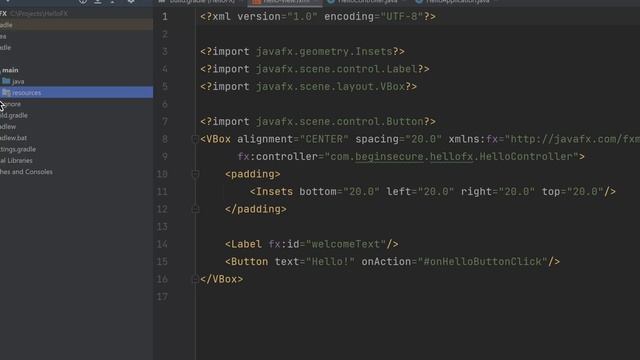
Task: Click the xmlns:fx namespace URL on line 8
Action: click(572, 139)
